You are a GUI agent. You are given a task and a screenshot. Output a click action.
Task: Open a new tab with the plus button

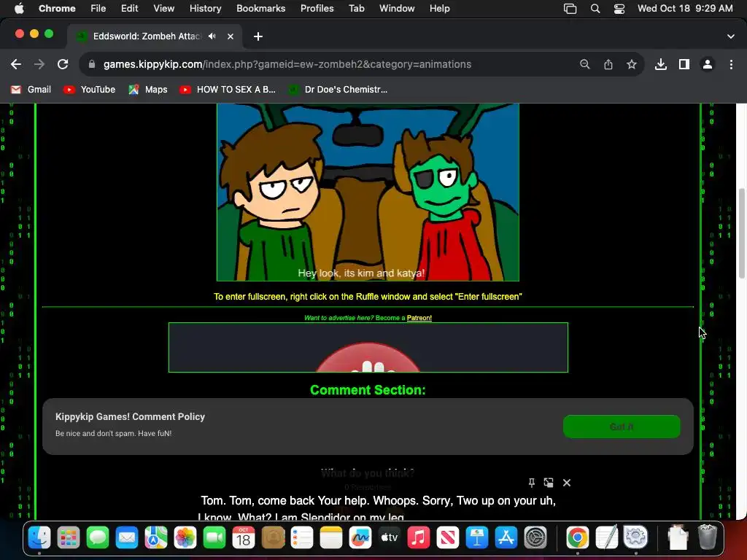point(258,36)
